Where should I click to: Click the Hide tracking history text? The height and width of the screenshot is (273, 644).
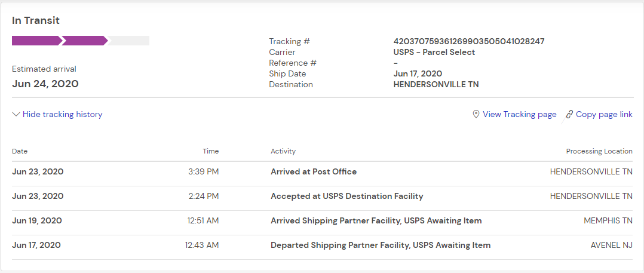coord(62,114)
